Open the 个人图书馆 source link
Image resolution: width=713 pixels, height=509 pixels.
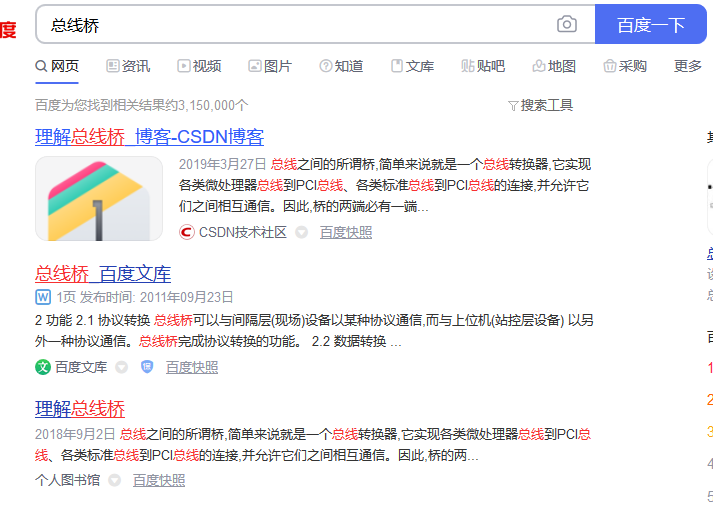click(x=67, y=480)
